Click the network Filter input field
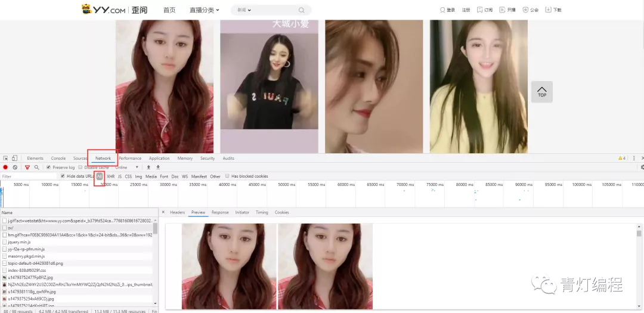The height and width of the screenshot is (313, 644). click(29, 176)
